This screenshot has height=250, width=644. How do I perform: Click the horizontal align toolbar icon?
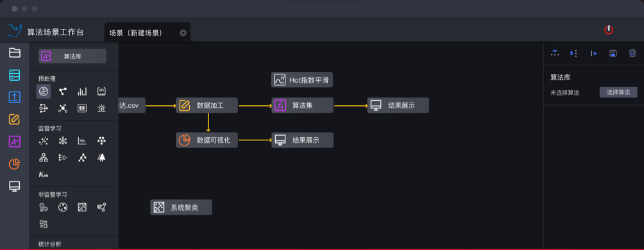click(x=555, y=53)
